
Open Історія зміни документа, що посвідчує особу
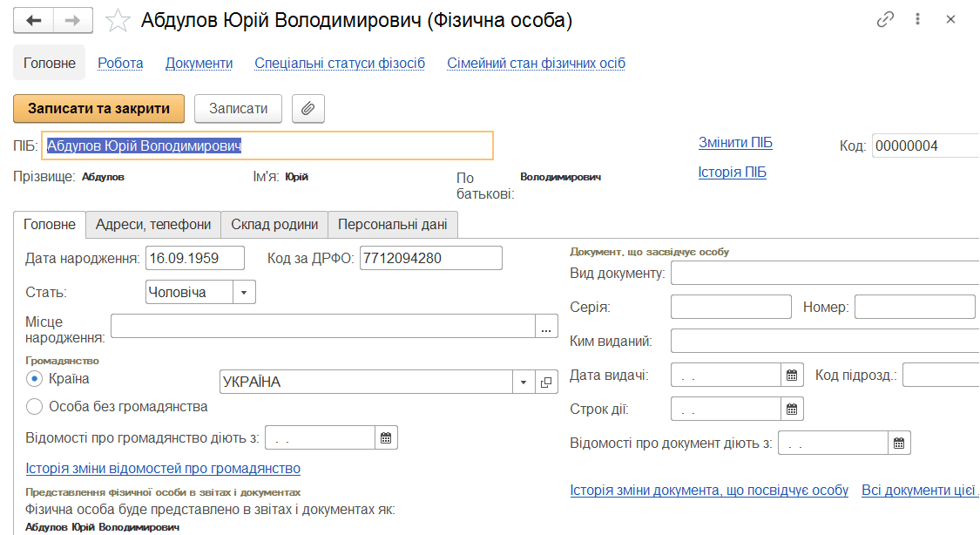tap(709, 490)
